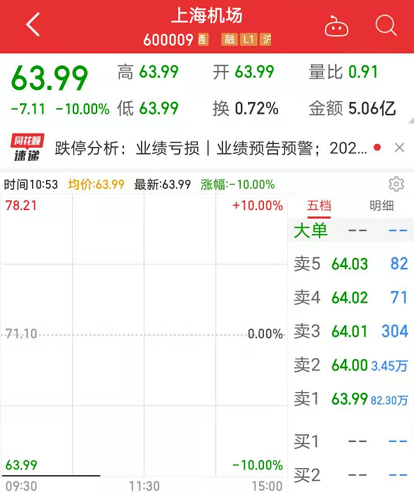Click the large current price 63.99
Viewport: 414px width, 492px height.
click(49, 78)
